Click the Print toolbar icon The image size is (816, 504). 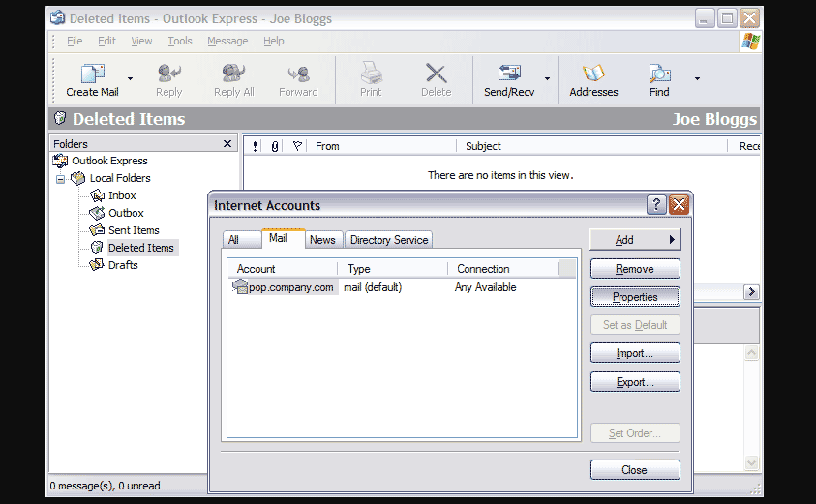pos(371,73)
